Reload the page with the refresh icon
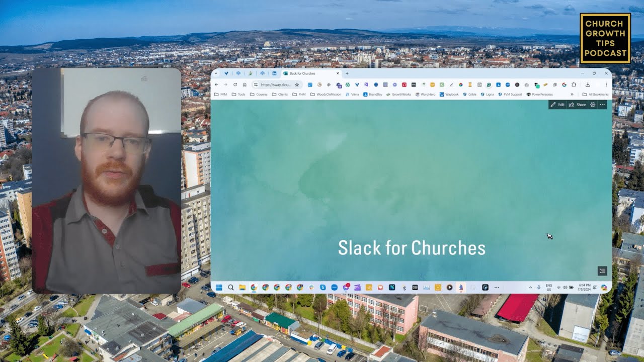Screen dimensions: 644x362 tap(235, 84)
